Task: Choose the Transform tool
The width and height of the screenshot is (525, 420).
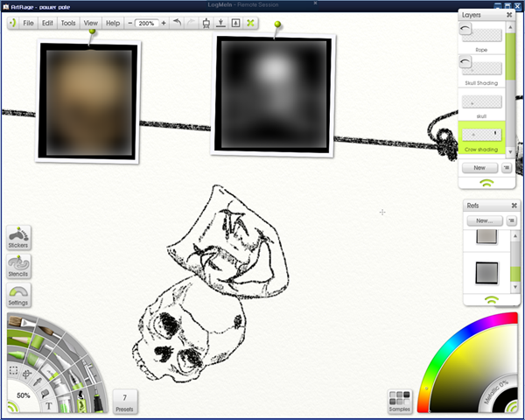Action: click(27, 374)
